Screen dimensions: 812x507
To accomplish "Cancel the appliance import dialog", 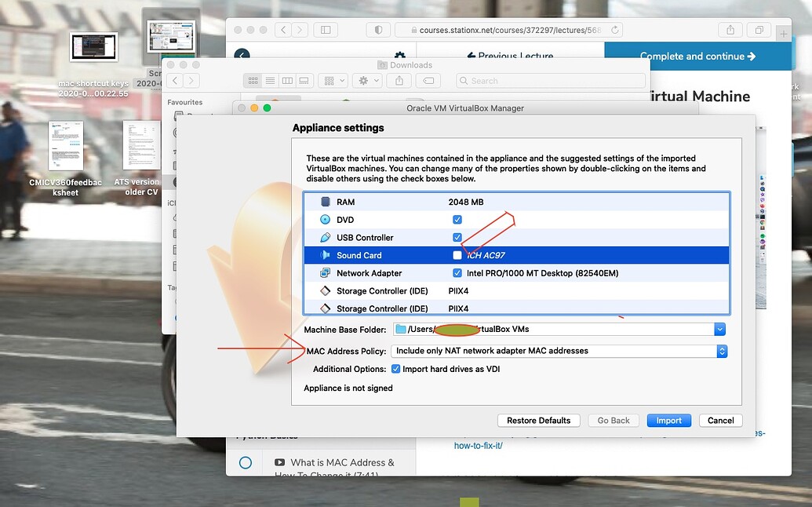I will pos(720,421).
